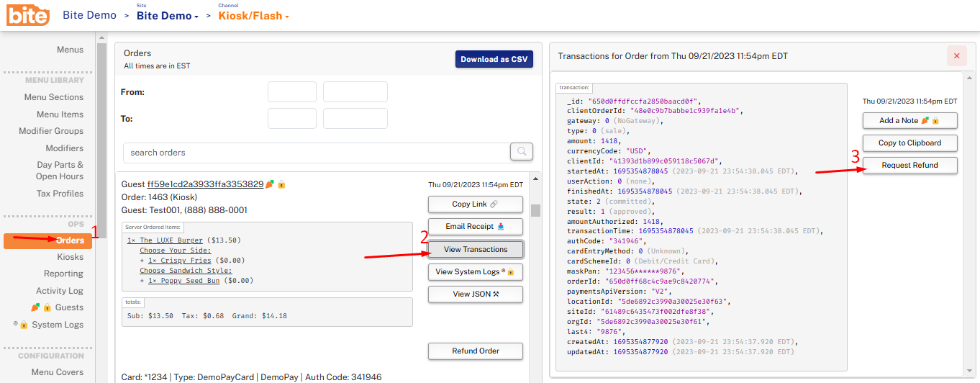The height and width of the screenshot is (383, 980).
Task: Click Request Refund button
Action: click(909, 165)
